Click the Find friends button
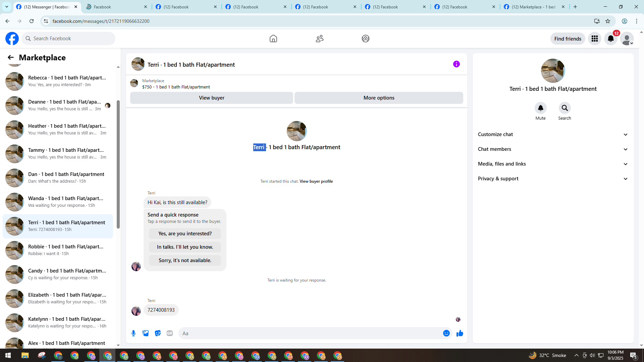 pyautogui.click(x=568, y=39)
